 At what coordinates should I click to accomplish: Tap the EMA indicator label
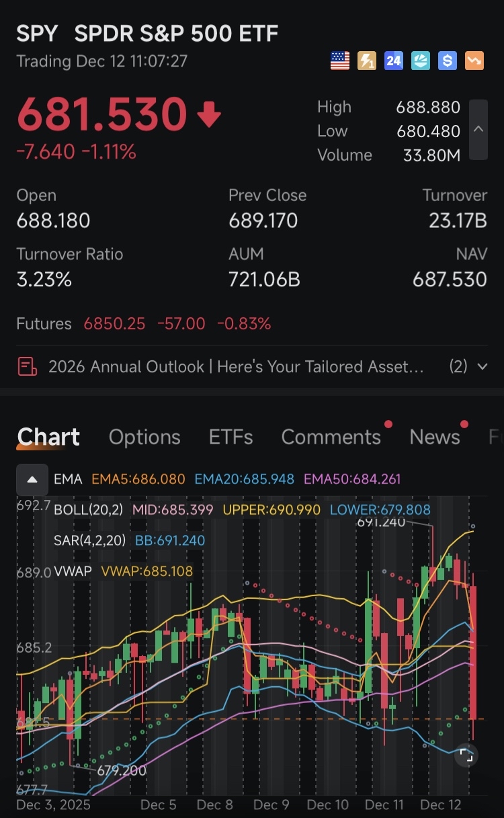point(68,479)
